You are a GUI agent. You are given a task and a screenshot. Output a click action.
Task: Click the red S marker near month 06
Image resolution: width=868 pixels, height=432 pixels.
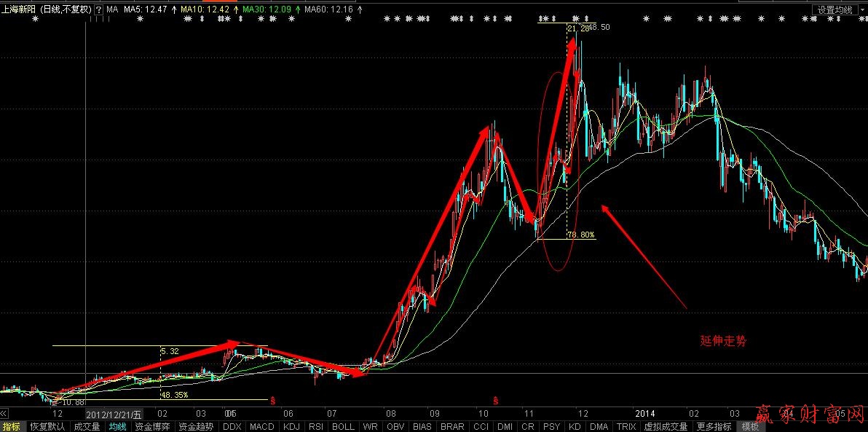pos(272,401)
